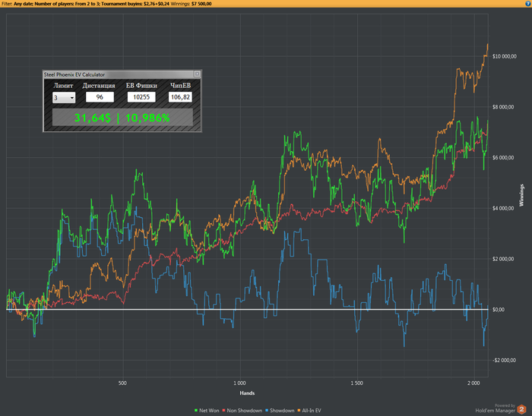Open the Лимит dropdown set to 3
The image size is (532, 416).
[64, 98]
